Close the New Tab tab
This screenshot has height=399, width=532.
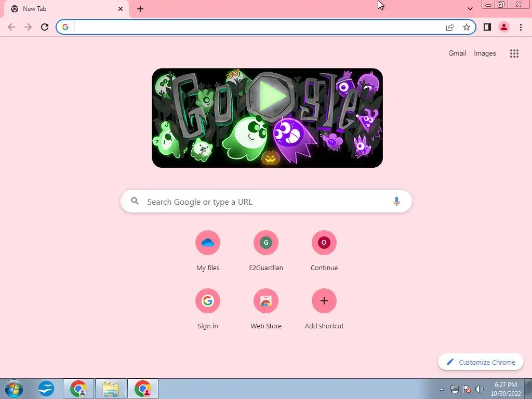(x=121, y=9)
